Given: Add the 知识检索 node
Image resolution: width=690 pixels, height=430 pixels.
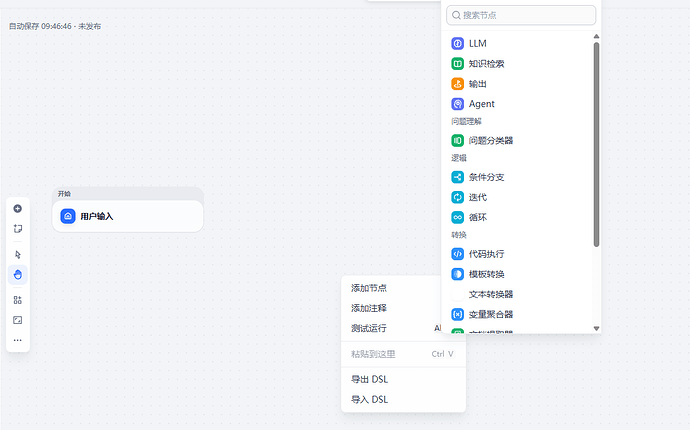Looking at the screenshot, I should point(486,64).
